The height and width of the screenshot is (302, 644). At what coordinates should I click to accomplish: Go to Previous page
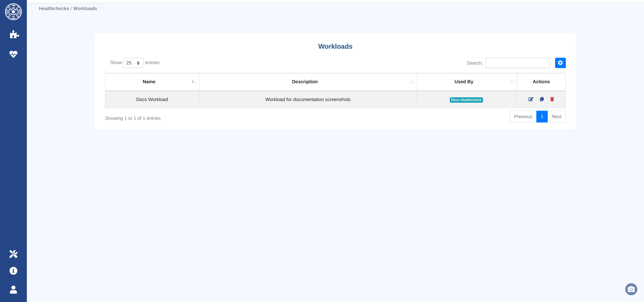[523, 116]
